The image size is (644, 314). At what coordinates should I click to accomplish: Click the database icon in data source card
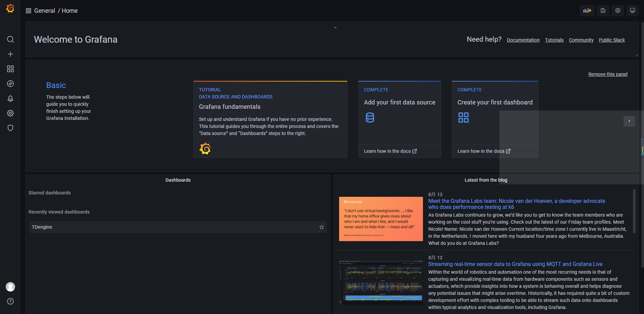point(370,118)
